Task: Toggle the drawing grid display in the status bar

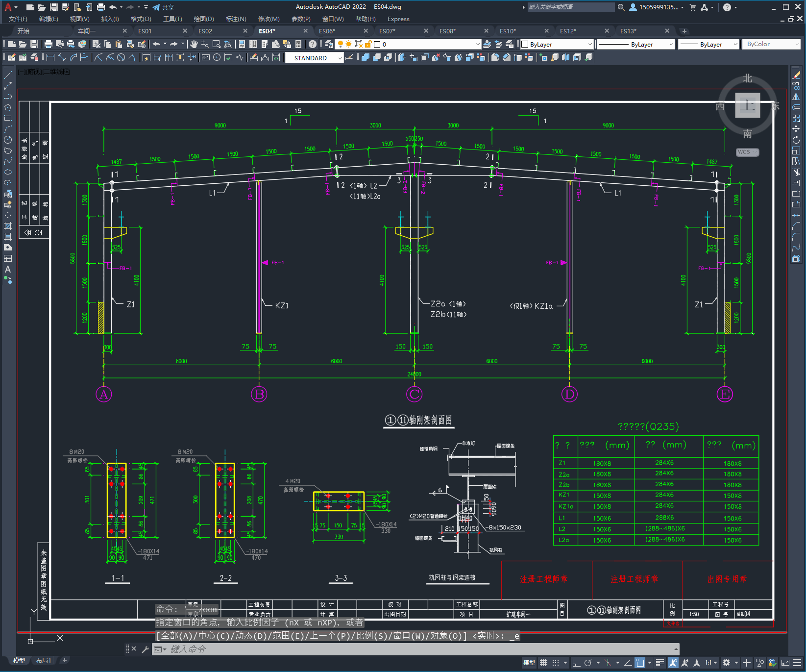Action: [543, 663]
